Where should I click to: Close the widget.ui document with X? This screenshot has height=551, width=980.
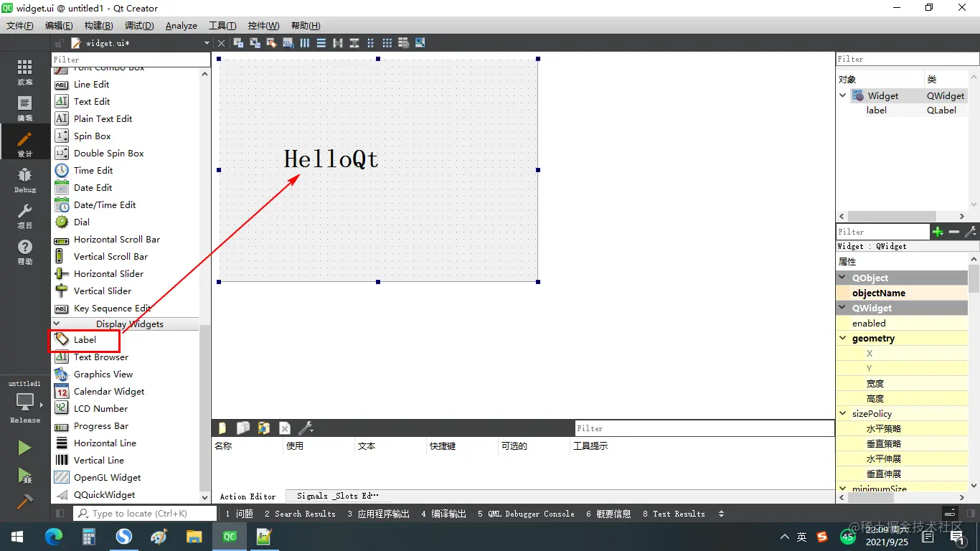click(221, 43)
